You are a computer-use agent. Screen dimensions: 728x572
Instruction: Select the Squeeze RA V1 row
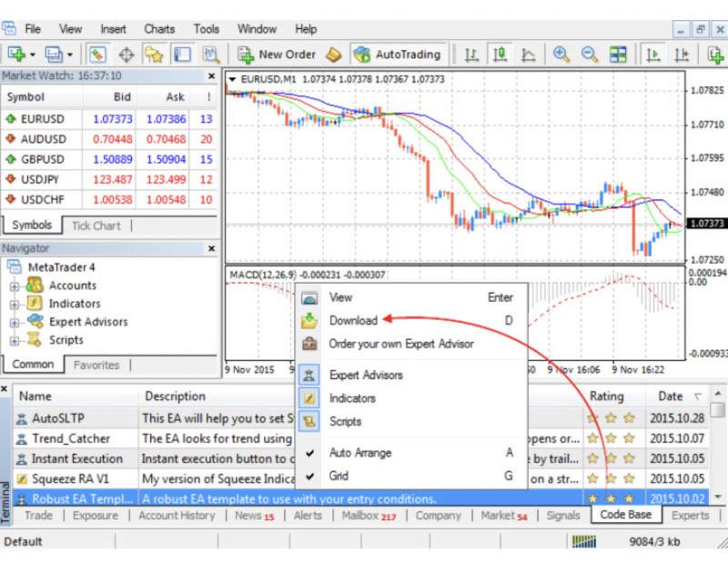click(x=360, y=478)
